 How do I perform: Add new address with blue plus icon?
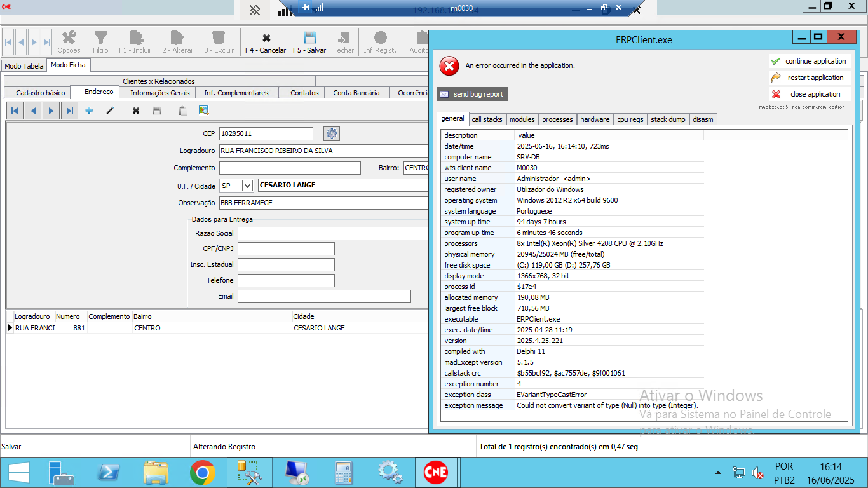[x=89, y=111]
